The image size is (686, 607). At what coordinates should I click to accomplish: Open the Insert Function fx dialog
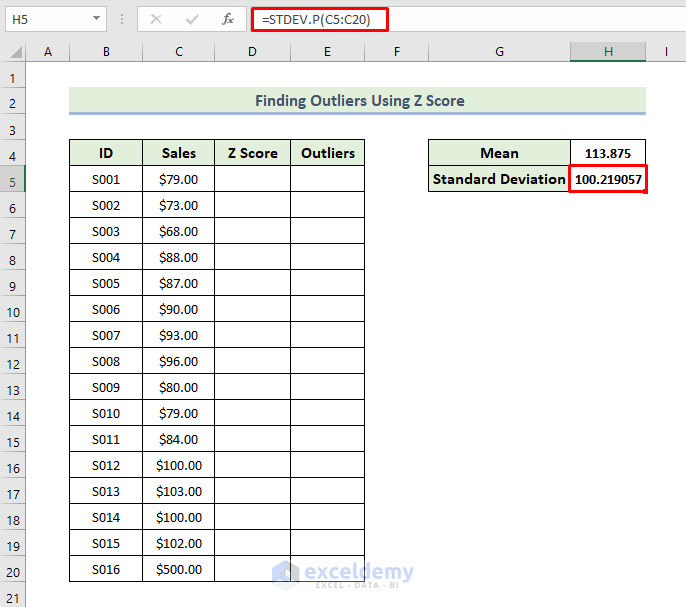(228, 19)
